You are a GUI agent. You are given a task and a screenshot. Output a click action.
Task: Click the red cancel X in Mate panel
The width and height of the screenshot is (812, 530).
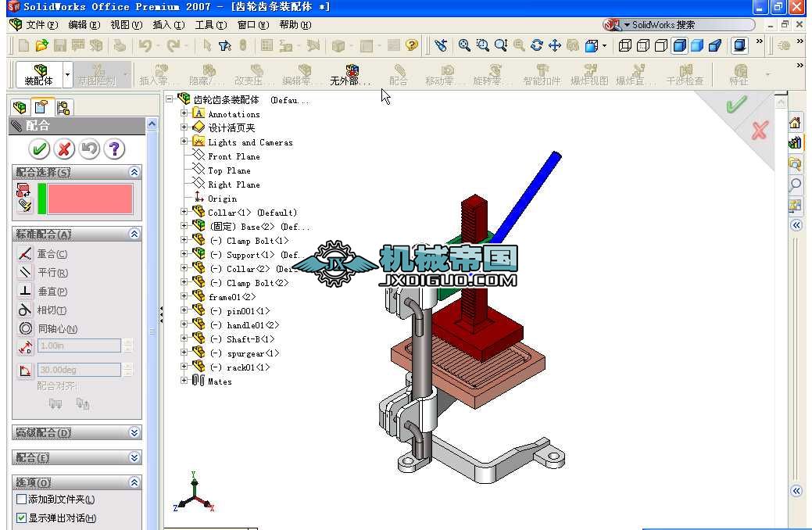[64, 149]
